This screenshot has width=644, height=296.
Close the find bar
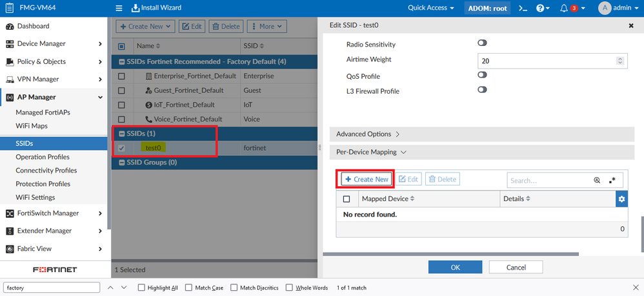636,288
